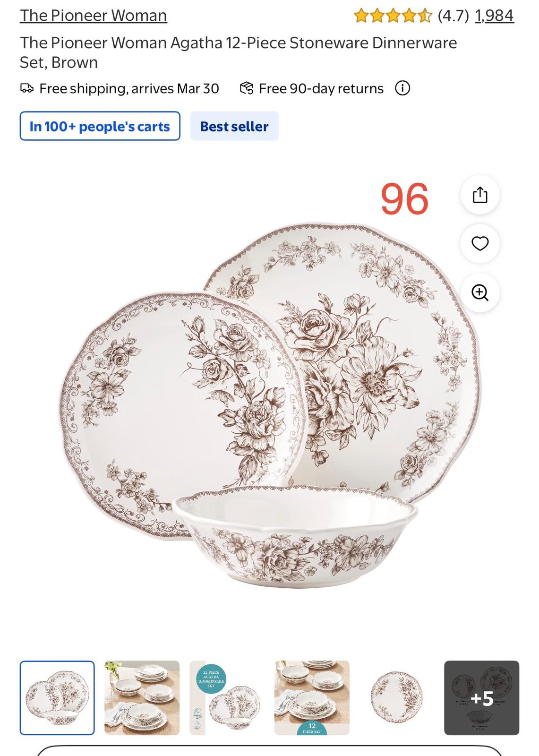
Task: Select the table setting thumbnail second
Action: tap(142, 698)
